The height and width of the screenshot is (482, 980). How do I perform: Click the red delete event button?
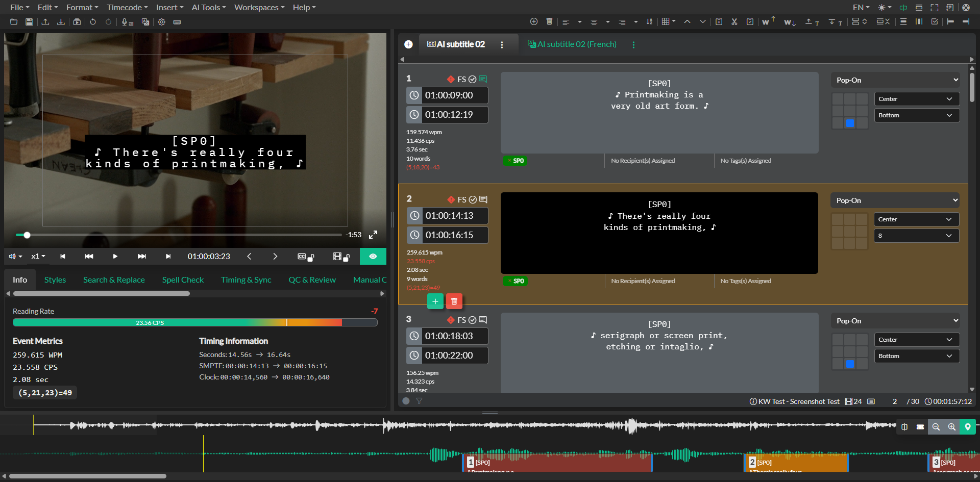(454, 301)
